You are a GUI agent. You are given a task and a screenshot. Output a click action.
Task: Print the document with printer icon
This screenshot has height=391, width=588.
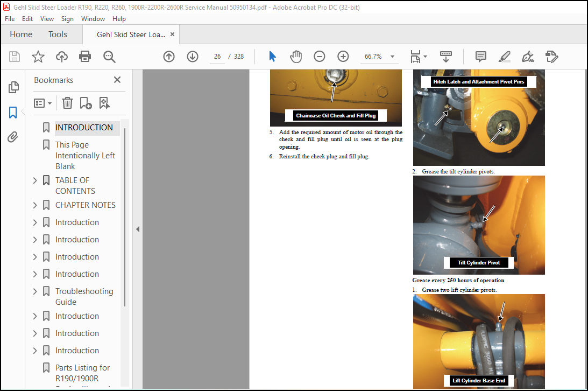[85, 57]
